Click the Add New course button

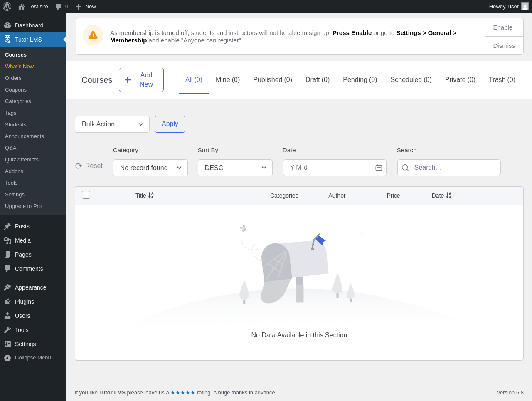tap(141, 80)
